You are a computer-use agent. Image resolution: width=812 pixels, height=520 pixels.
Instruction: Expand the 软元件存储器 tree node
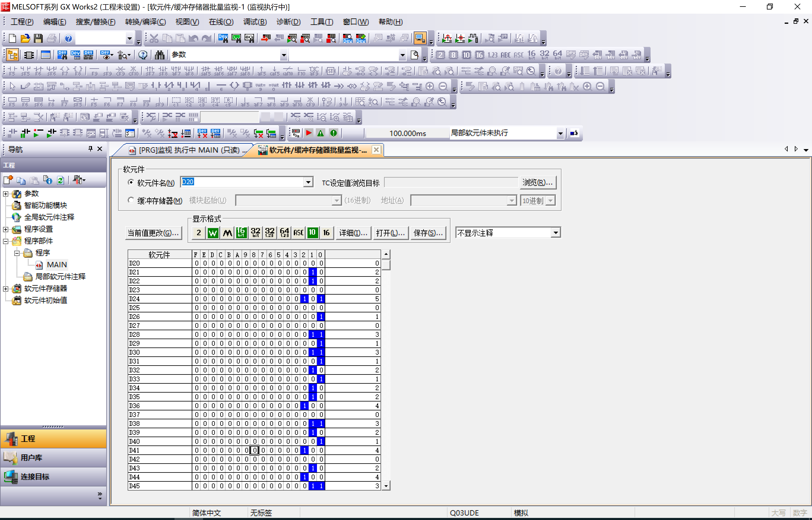click(6, 289)
